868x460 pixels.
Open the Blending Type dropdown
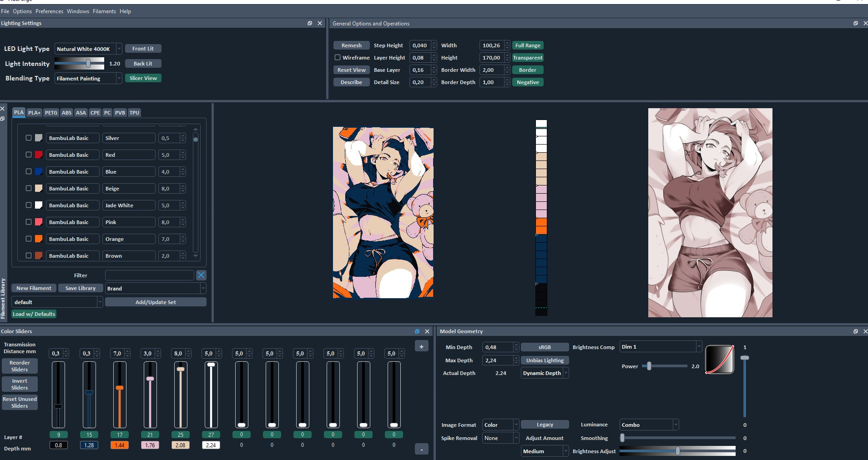click(88, 78)
